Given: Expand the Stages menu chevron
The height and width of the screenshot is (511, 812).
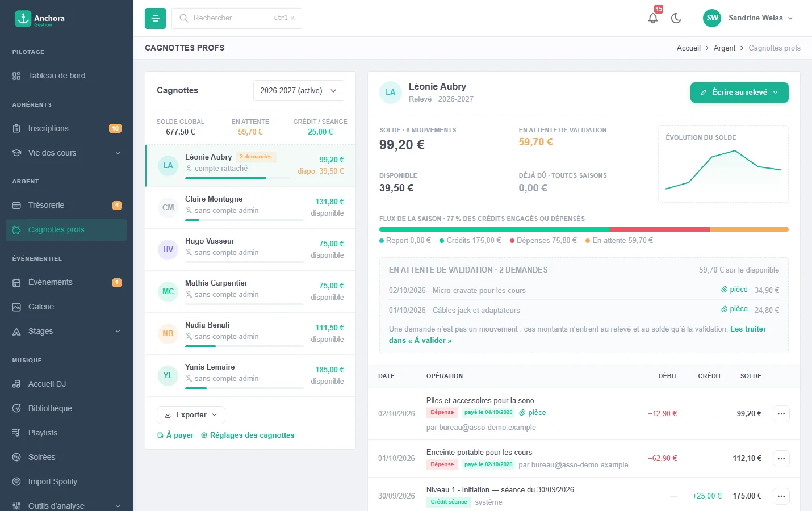Looking at the screenshot, I should 118,331.
